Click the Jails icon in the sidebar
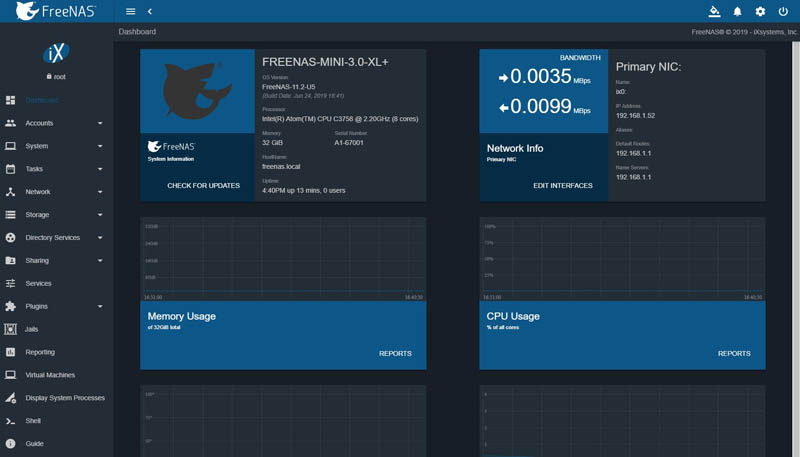800x457 pixels. tap(10, 329)
